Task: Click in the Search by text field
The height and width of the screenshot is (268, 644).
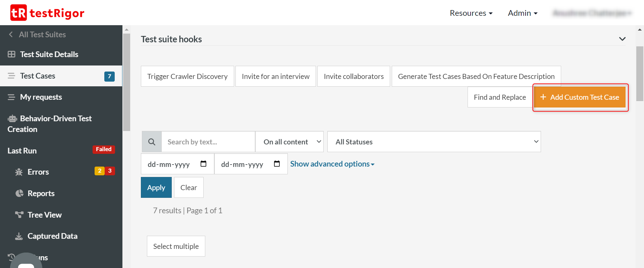Action: [x=208, y=142]
